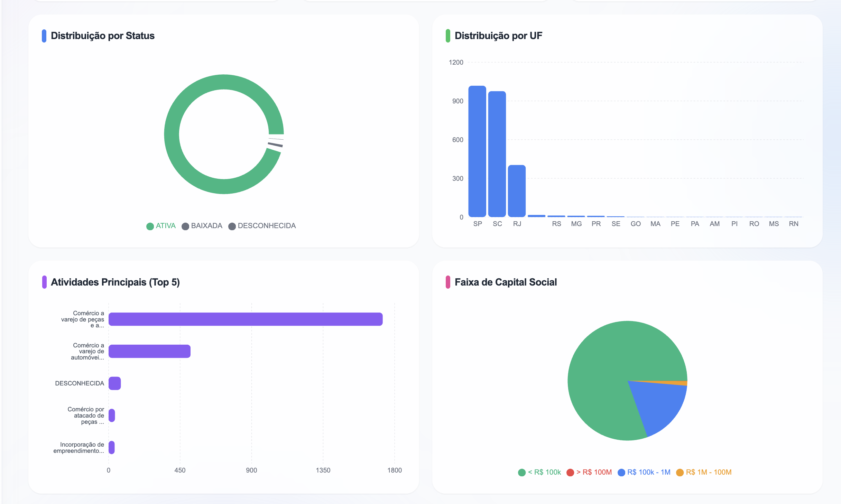Toggle 'R$ 100k - 1M' legend item

(x=644, y=472)
